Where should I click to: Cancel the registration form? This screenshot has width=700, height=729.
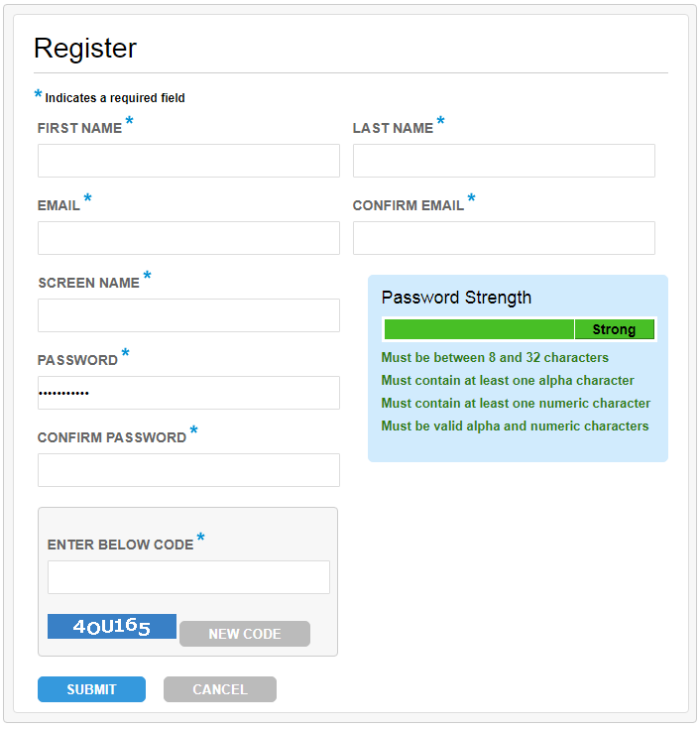pyautogui.click(x=220, y=689)
